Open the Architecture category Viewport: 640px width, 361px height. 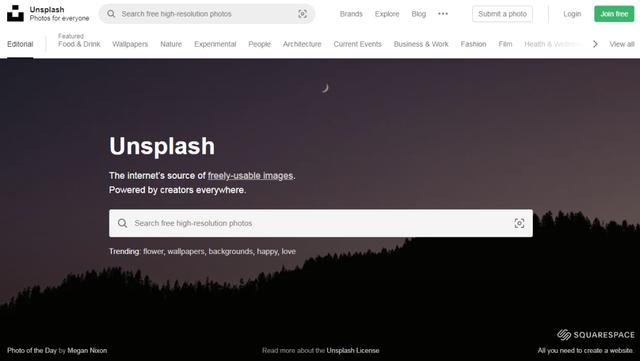tap(302, 44)
